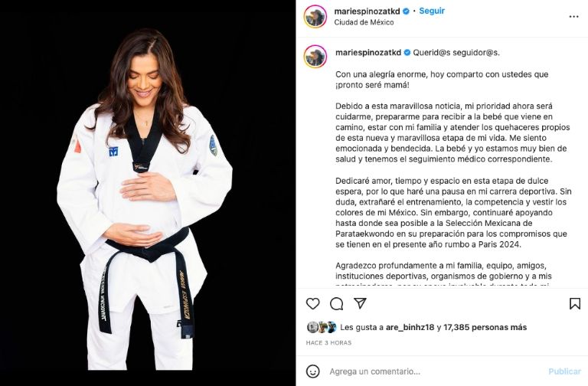Image resolution: width=588 pixels, height=386 pixels.
Task: Click the taekwondo athlete photo
Action: [147, 193]
